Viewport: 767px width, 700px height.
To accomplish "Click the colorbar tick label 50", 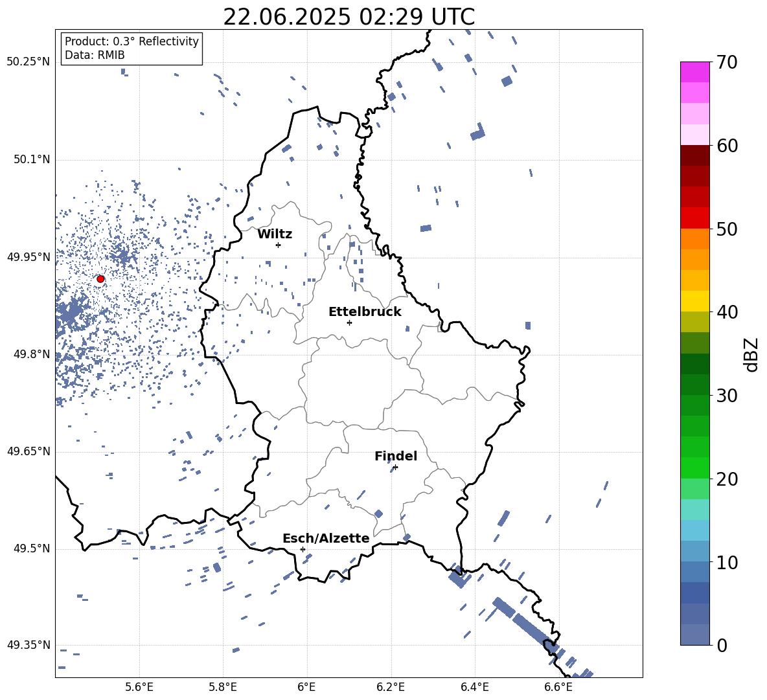I will (x=727, y=229).
